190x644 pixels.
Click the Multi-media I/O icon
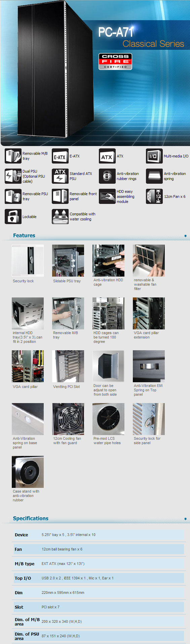[154, 156]
